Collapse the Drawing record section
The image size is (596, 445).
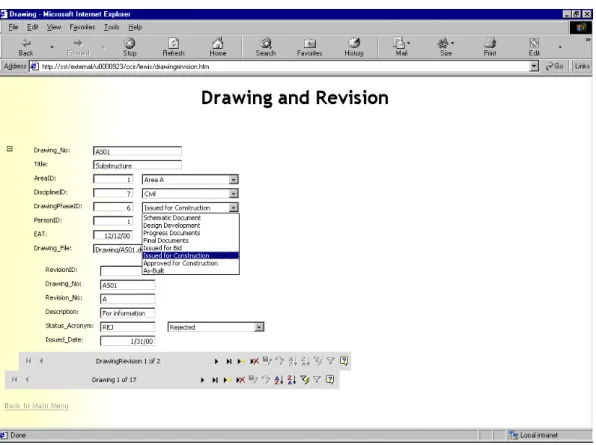pyautogui.click(x=10, y=149)
